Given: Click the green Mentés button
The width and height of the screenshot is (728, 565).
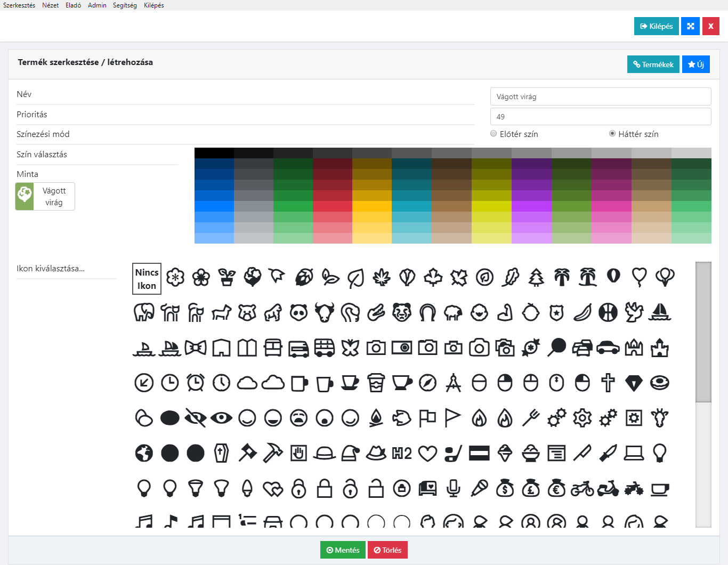Looking at the screenshot, I should tap(343, 550).
